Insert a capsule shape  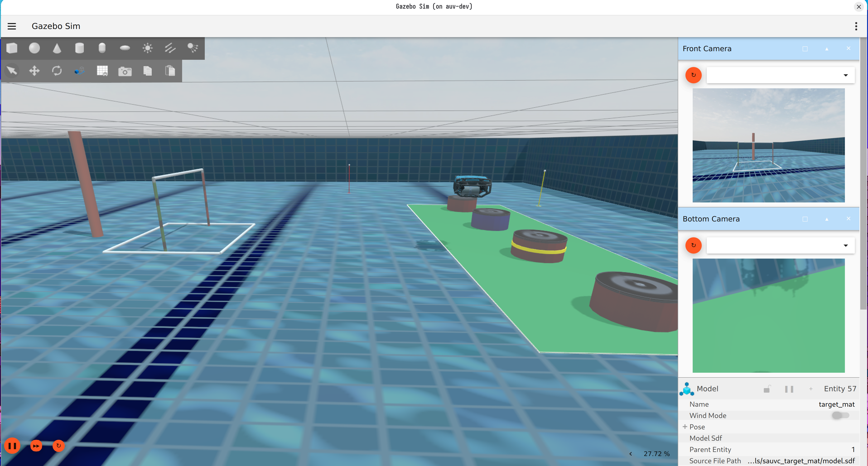coord(102,48)
